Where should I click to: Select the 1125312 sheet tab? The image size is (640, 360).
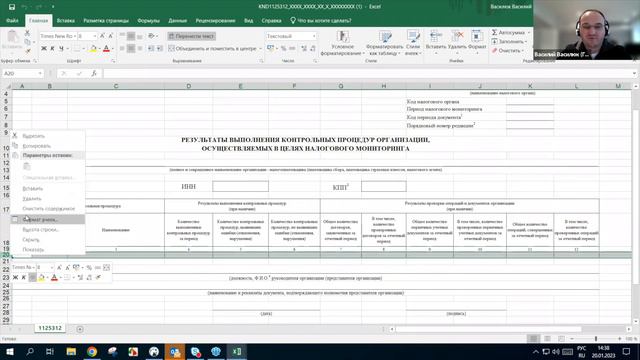(50, 328)
